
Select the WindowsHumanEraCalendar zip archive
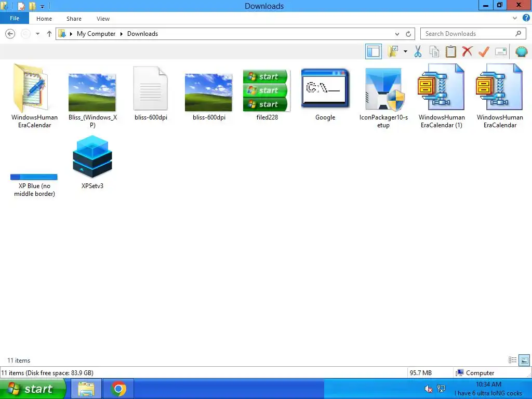coord(500,96)
